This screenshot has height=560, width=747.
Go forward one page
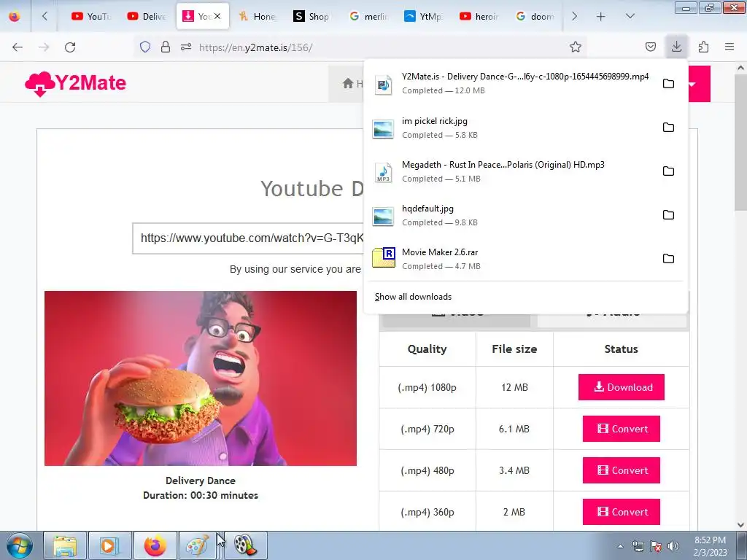coord(44,47)
